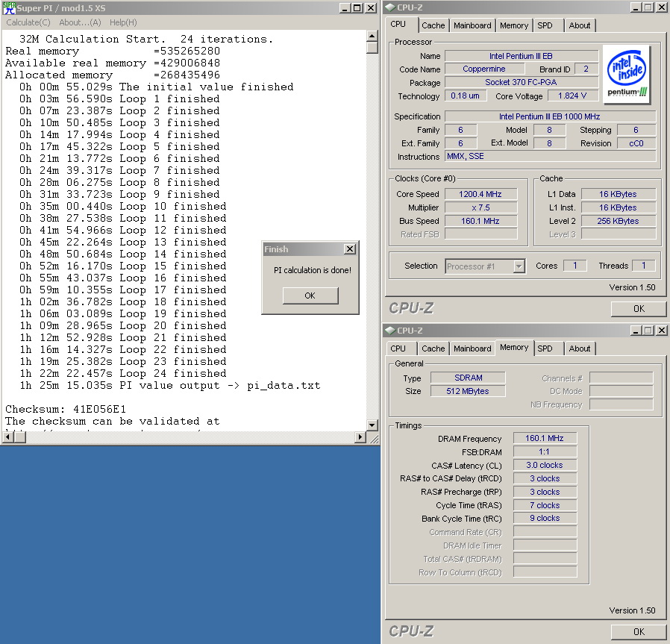
Task: Click the Level 2 cache value 256 KBytes
Action: [618, 221]
